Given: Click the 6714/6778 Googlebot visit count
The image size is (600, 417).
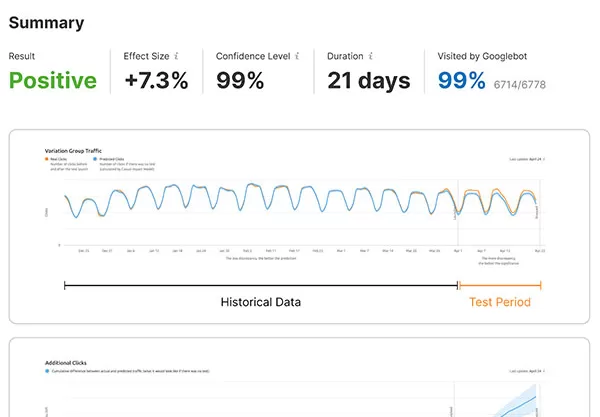Looking at the screenshot, I should coord(520,85).
